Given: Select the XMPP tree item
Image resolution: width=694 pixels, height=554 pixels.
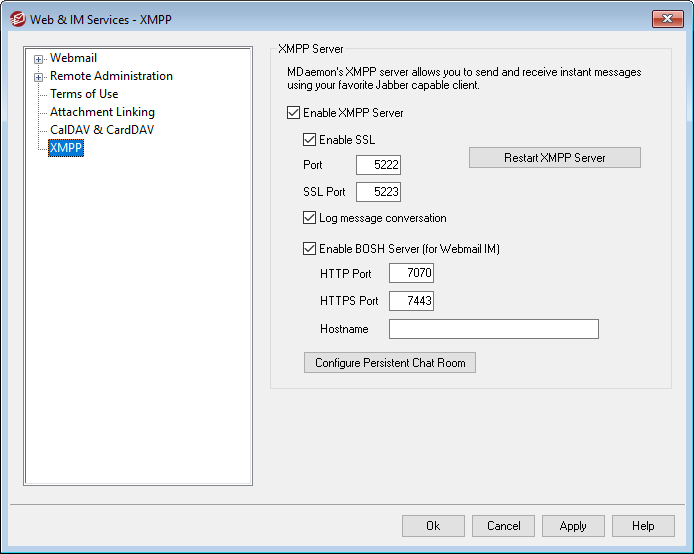Looking at the screenshot, I should click(66, 148).
